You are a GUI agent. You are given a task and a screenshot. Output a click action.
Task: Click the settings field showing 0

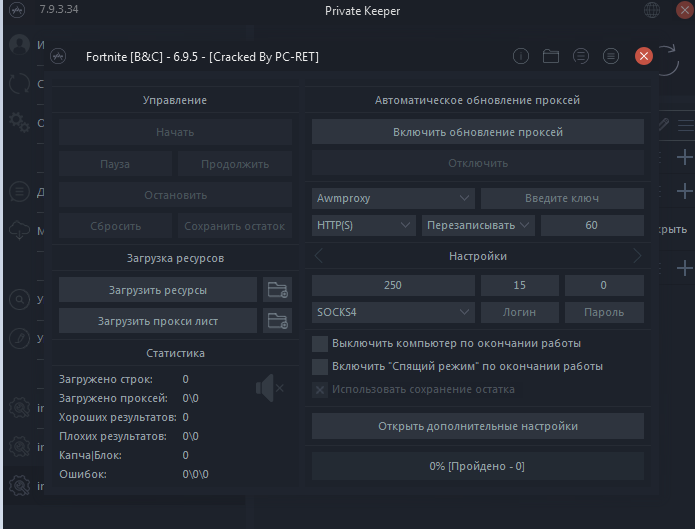click(x=604, y=285)
